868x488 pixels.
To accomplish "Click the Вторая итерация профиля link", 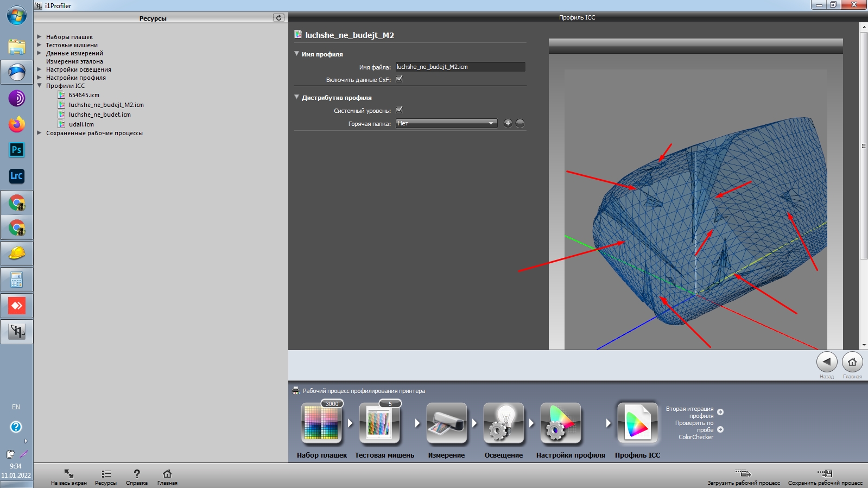I will pyautogui.click(x=690, y=413).
